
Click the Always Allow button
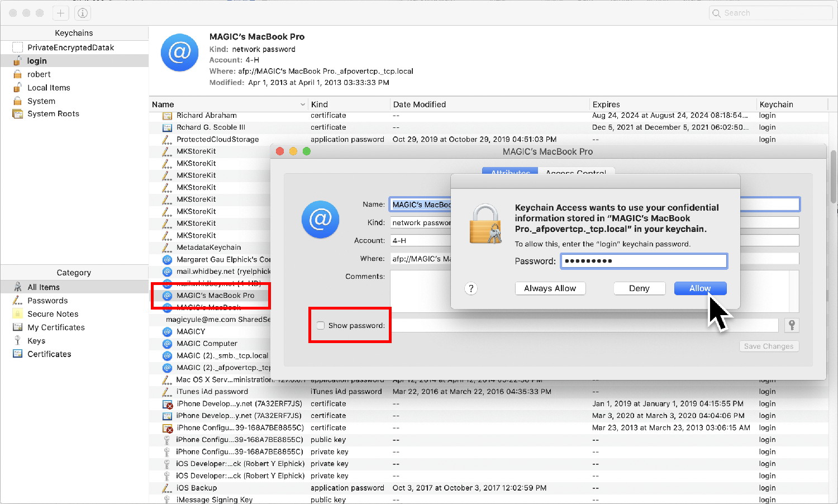550,288
